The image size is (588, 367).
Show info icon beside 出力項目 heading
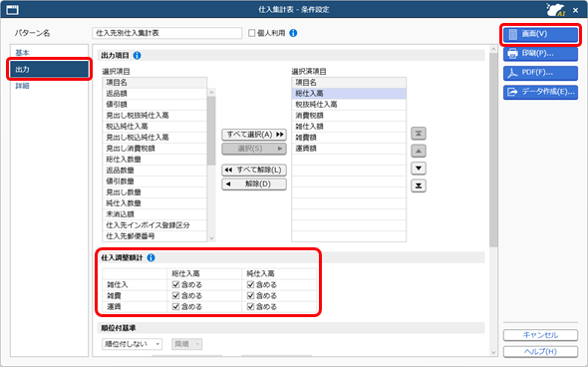(x=138, y=56)
